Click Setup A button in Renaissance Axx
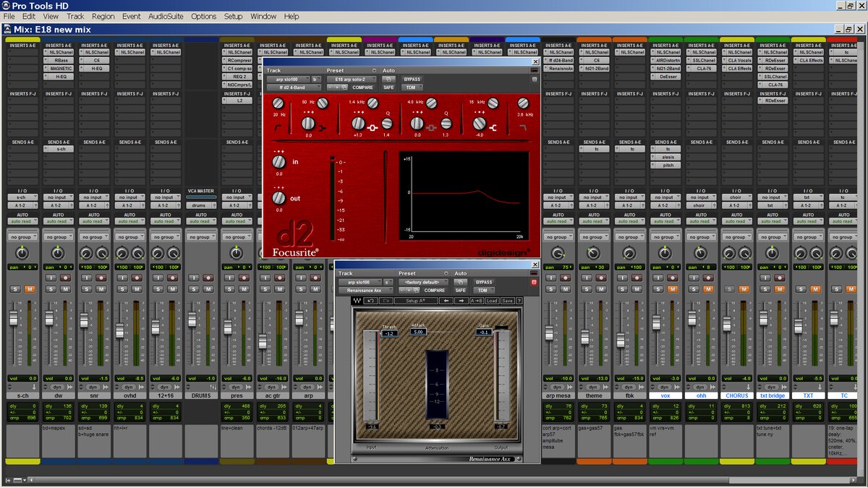The image size is (868, 488). pos(416,301)
